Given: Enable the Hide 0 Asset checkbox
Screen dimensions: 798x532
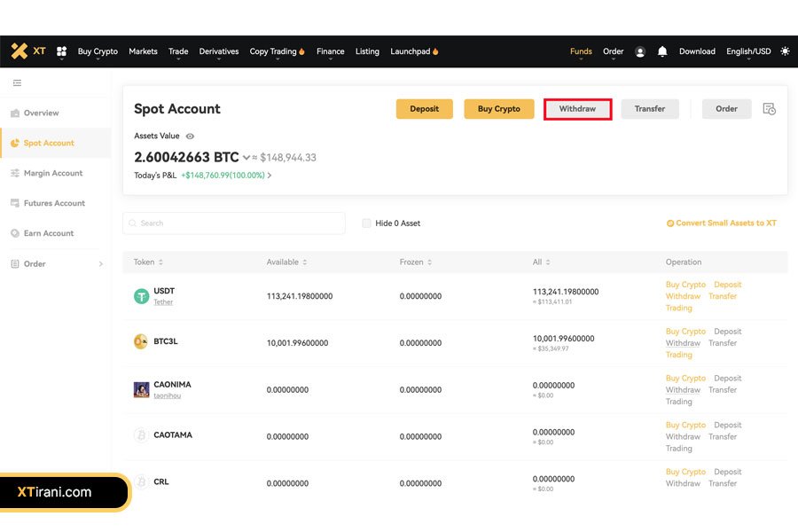Looking at the screenshot, I should point(366,223).
